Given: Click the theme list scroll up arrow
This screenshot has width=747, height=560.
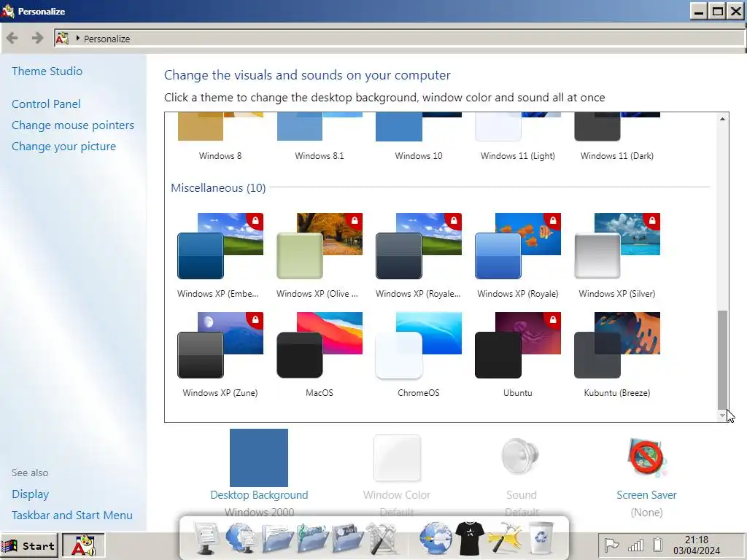Looking at the screenshot, I should pos(722,119).
